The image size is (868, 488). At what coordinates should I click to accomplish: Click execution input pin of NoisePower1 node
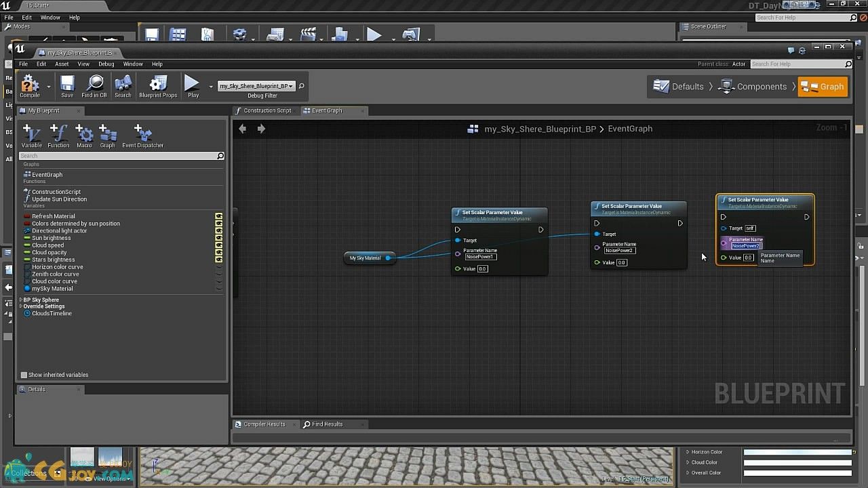click(458, 230)
